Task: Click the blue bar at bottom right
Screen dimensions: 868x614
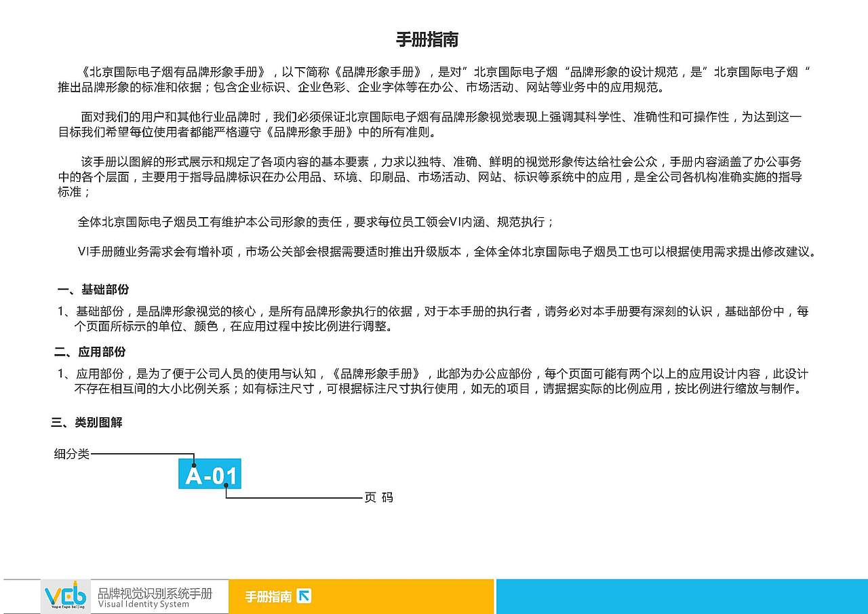Action: tap(682, 596)
